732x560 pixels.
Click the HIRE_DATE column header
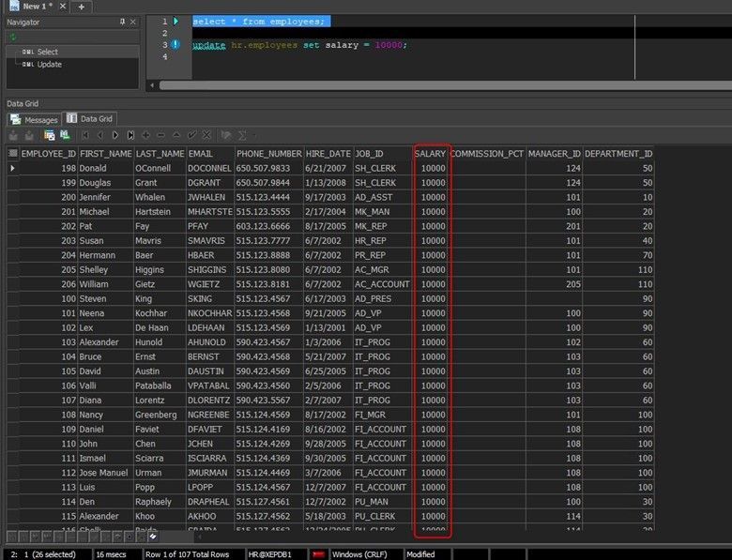(x=328, y=154)
